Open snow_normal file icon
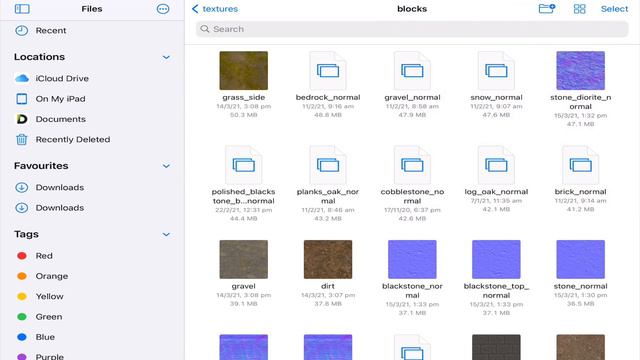Screen dimensions: 640x360 pos(496,71)
